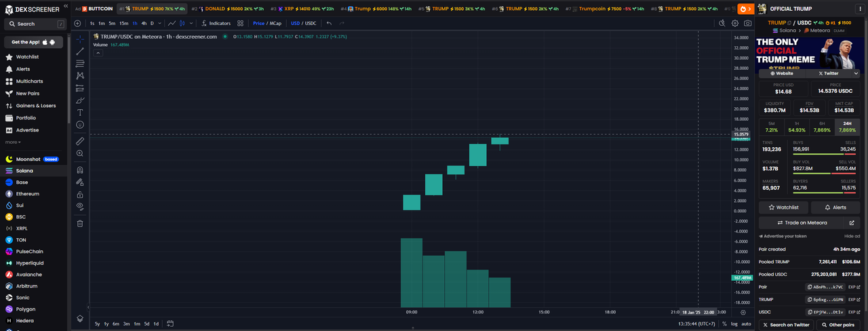This screenshot has height=331, width=868.
Task: Toggle percent scale mode
Action: (x=724, y=324)
